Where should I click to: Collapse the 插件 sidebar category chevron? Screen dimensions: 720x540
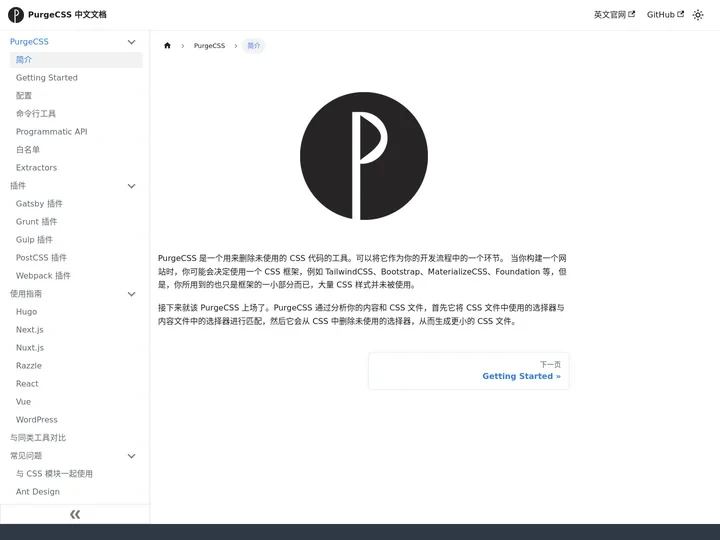(131, 186)
